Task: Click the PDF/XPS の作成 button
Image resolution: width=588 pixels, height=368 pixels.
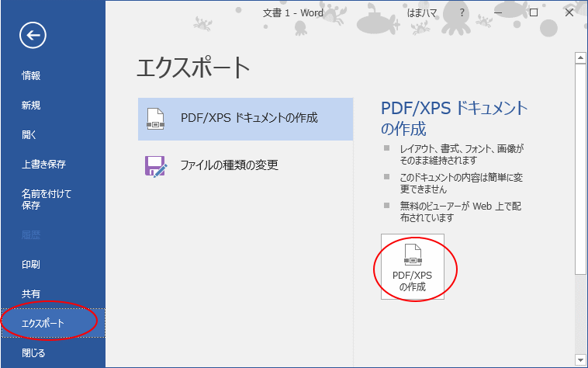Action: point(413,267)
